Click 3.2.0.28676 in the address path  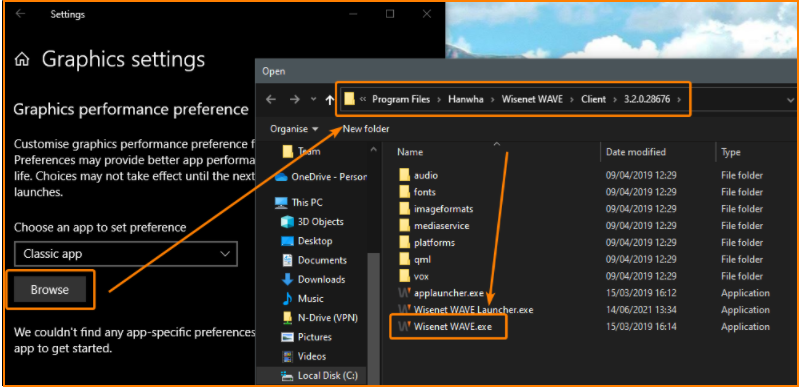[647, 99]
